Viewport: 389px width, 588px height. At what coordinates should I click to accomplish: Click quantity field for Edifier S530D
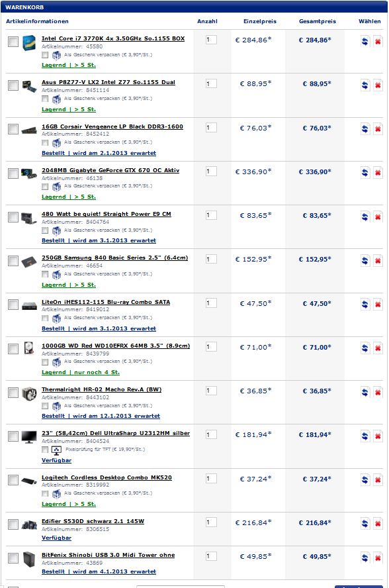211,522
